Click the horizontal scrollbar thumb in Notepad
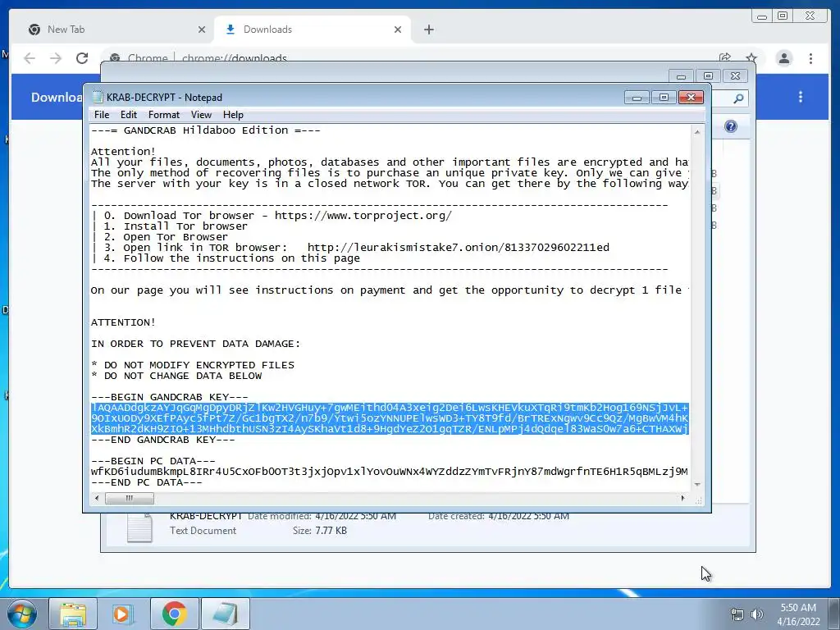This screenshot has height=630, width=840. pyautogui.click(x=129, y=498)
